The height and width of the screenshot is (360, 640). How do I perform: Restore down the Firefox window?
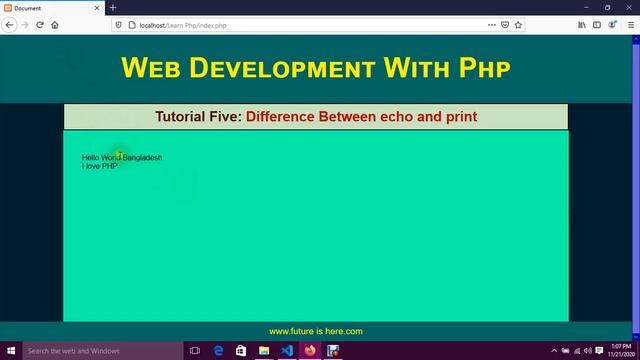tap(607, 8)
